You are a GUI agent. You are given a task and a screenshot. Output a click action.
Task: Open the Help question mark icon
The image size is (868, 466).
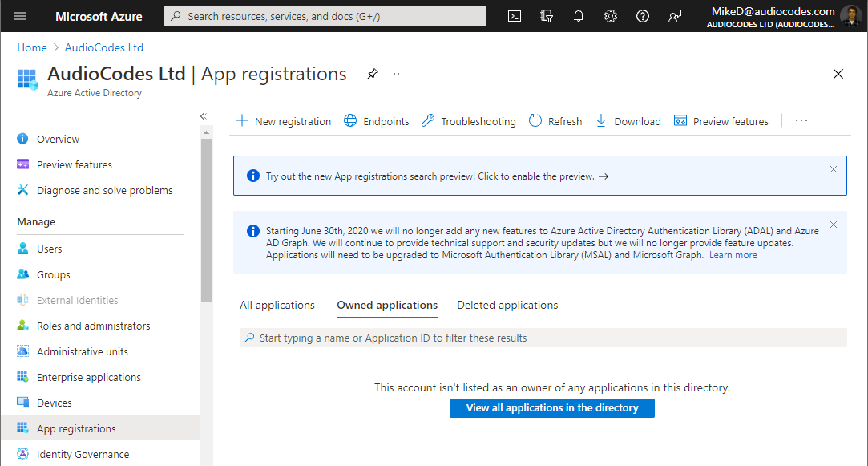click(643, 16)
